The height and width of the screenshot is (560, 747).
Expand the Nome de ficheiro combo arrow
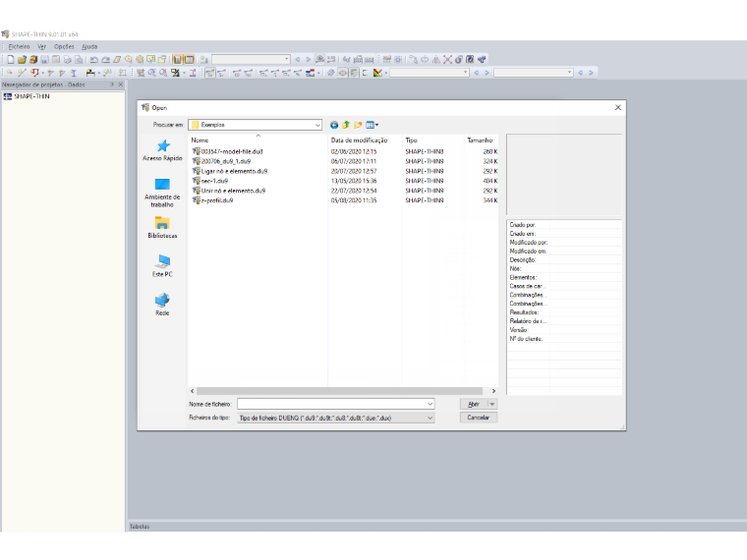click(x=430, y=404)
